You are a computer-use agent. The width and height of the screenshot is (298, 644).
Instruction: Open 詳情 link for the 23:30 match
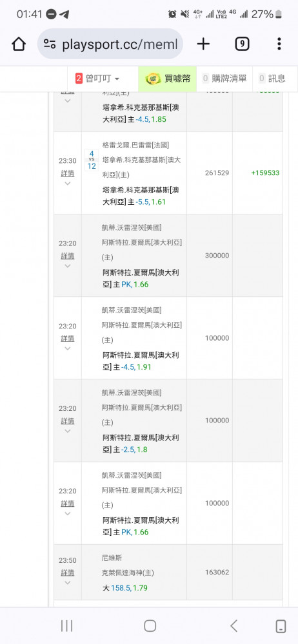point(68,173)
